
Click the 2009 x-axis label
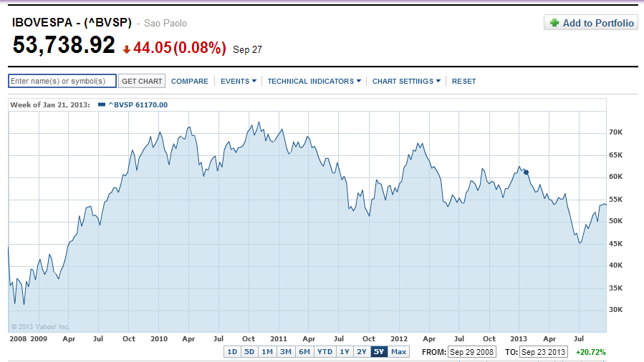(x=39, y=338)
